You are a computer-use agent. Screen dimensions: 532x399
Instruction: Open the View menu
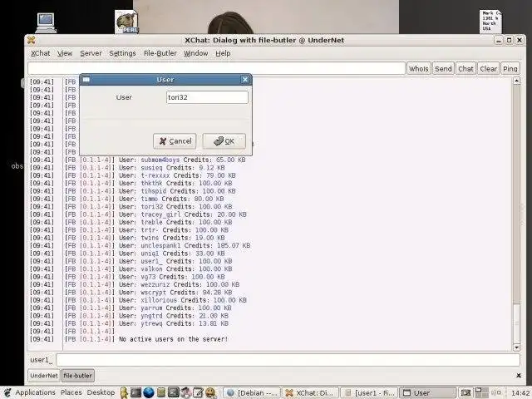tap(65, 53)
